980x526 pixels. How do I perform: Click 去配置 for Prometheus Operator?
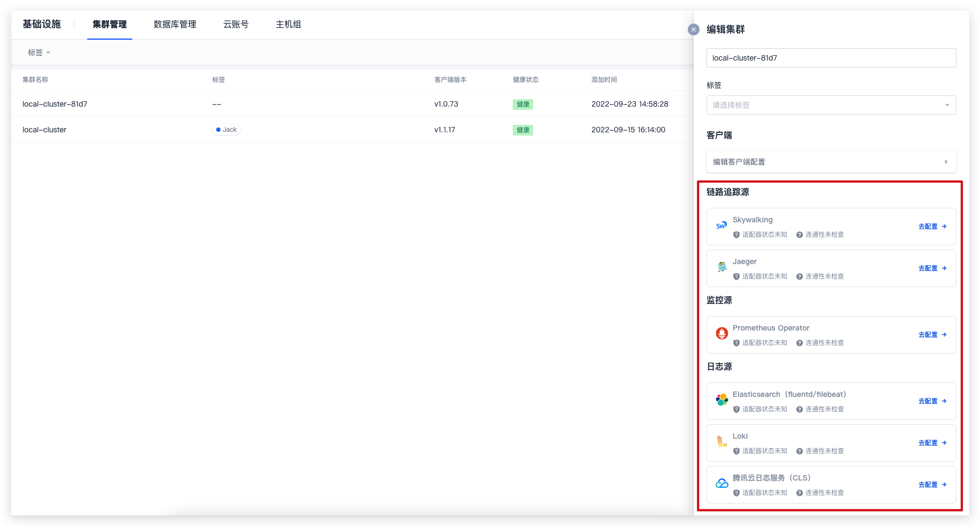(x=932, y=335)
